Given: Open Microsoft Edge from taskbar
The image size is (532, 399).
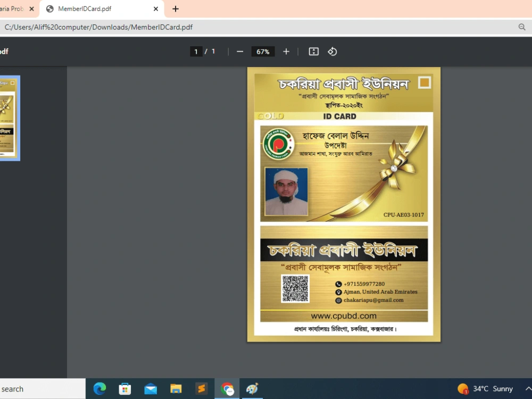Looking at the screenshot, I should 100,388.
